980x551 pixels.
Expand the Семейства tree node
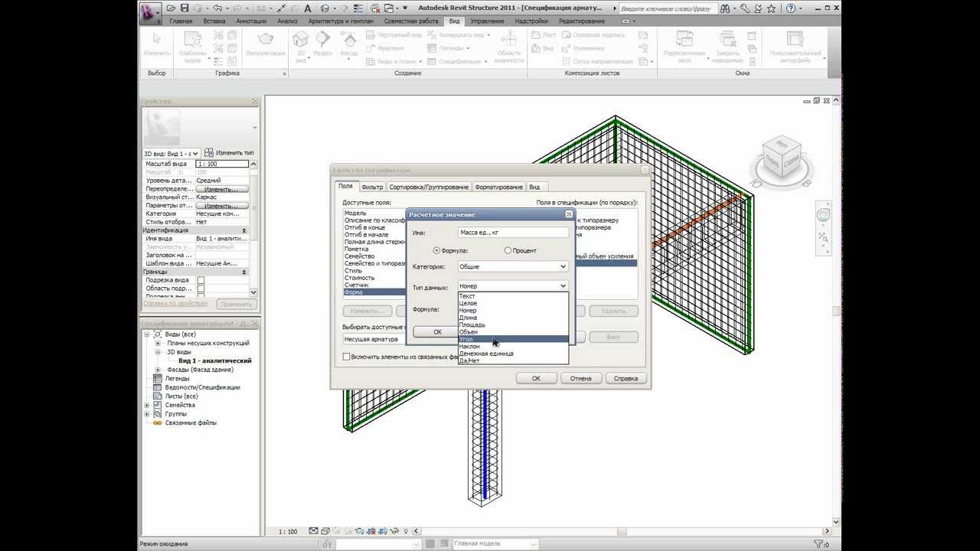tap(146, 405)
